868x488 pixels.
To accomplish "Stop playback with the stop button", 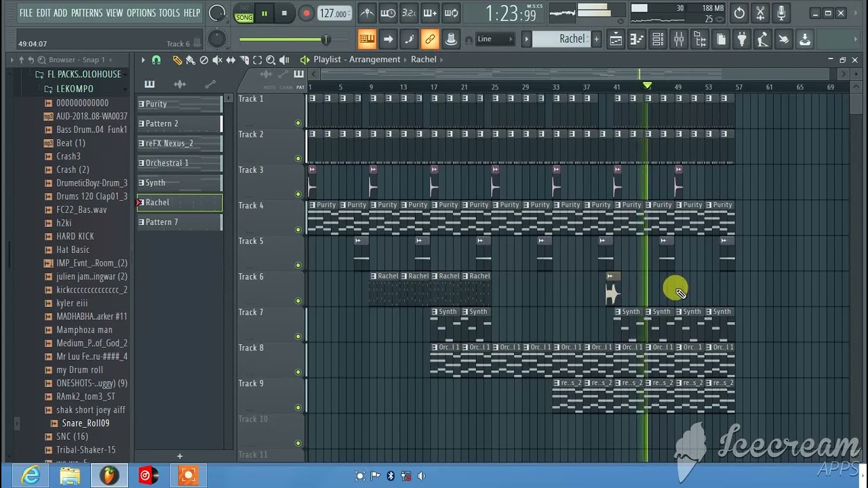I will coord(284,13).
